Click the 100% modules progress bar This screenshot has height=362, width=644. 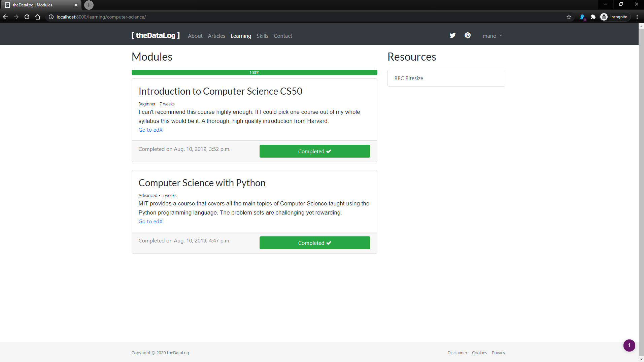coord(255,72)
